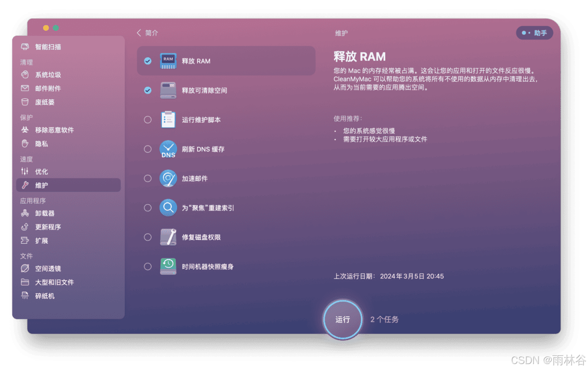This screenshot has height=370, width=588.
Task: Switch to 优化 section
Action: click(68, 172)
